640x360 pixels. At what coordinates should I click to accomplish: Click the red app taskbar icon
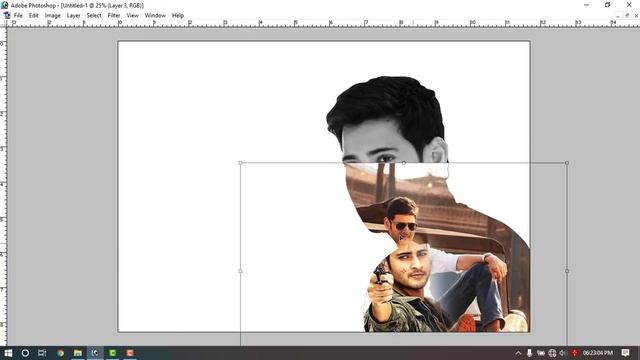tap(130, 353)
